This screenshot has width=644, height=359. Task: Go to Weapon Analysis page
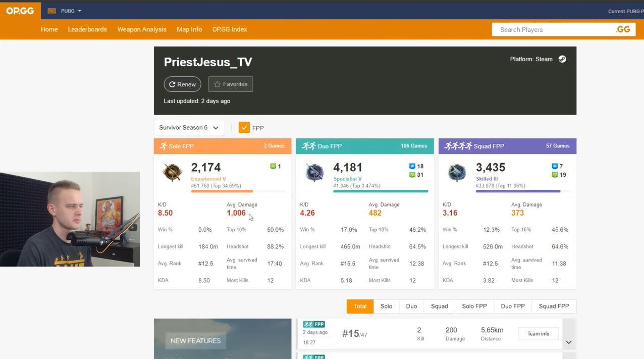pos(142,29)
